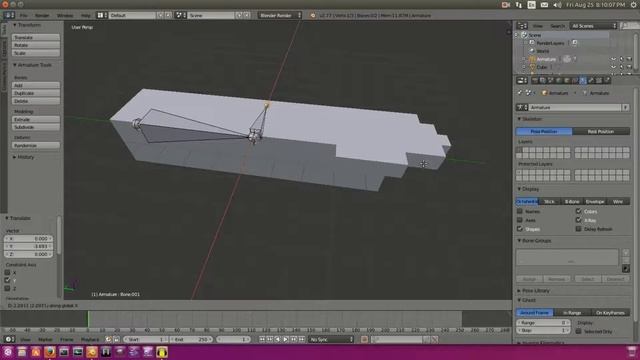Click the Firefox icon in Ubuntu taskbar
The height and width of the screenshot is (360, 640).
click(x=50, y=352)
